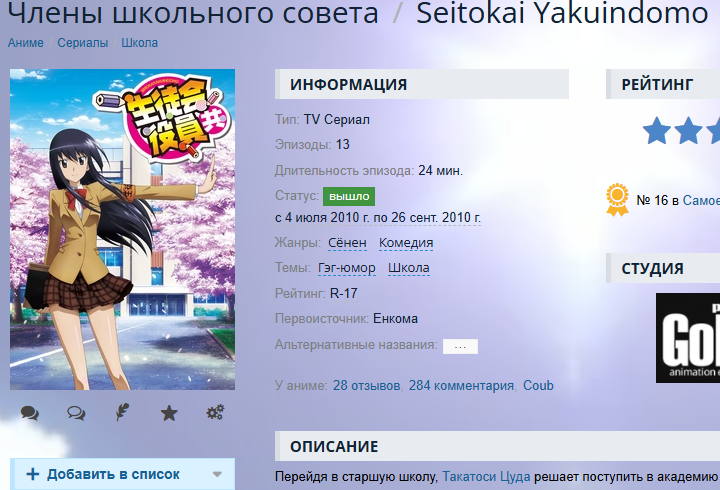
Task: Click the filled speech bubbles comments icon
Action: [30, 413]
